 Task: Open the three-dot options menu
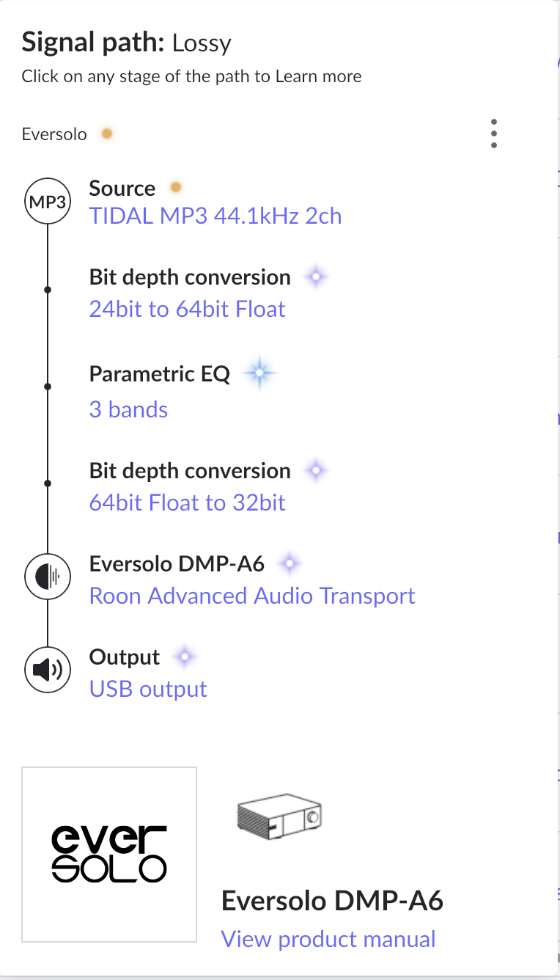point(494,134)
